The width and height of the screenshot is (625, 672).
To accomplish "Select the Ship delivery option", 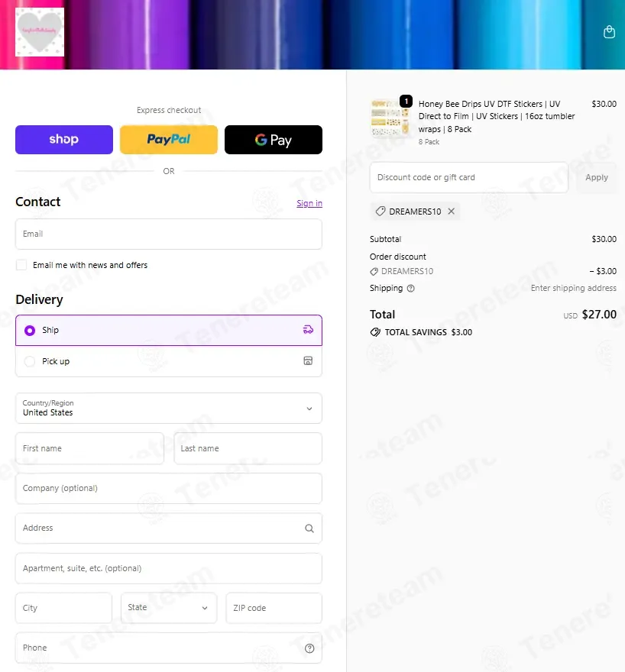I will click(x=30, y=331).
